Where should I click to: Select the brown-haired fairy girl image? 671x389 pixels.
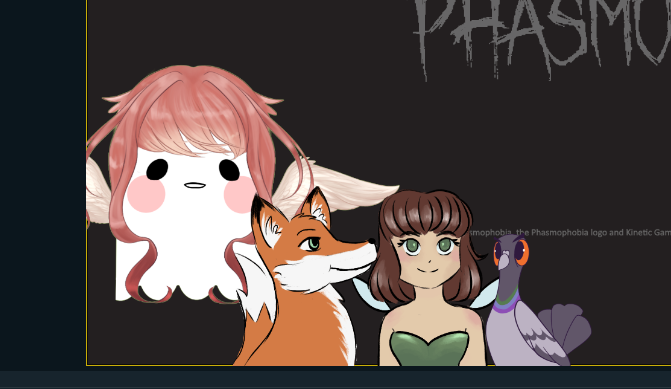coord(426,278)
